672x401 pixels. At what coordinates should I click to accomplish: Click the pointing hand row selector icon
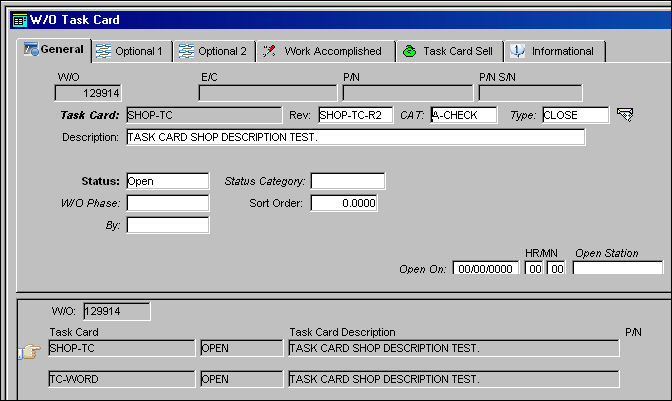(30, 352)
